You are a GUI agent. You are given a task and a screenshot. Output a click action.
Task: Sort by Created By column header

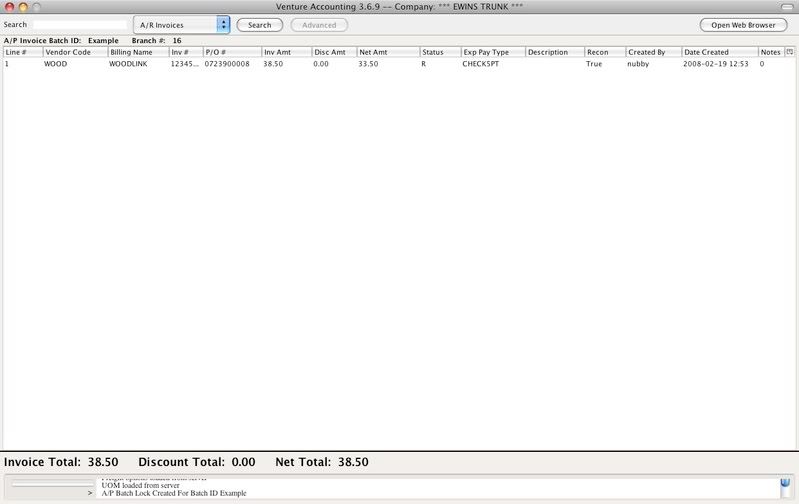pos(654,52)
